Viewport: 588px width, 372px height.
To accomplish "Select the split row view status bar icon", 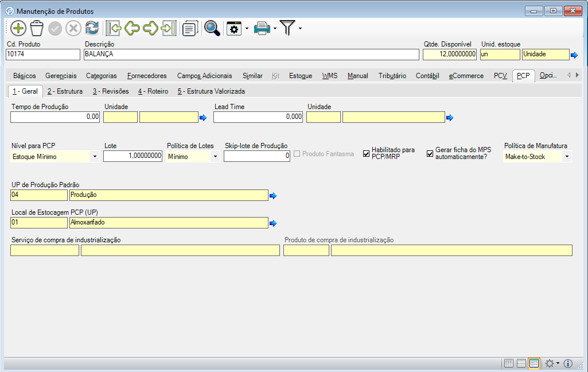I will [521, 363].
